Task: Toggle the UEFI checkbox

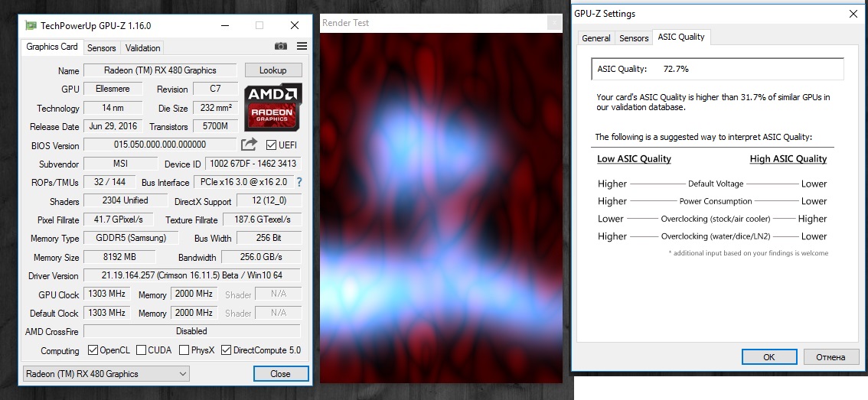Action: tap(271, 145)
